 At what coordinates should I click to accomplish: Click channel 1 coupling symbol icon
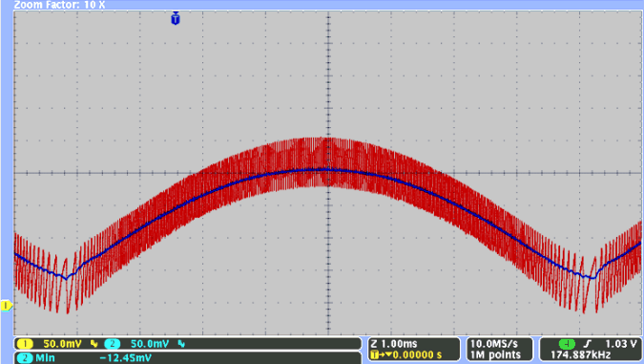tap(94, 344)
